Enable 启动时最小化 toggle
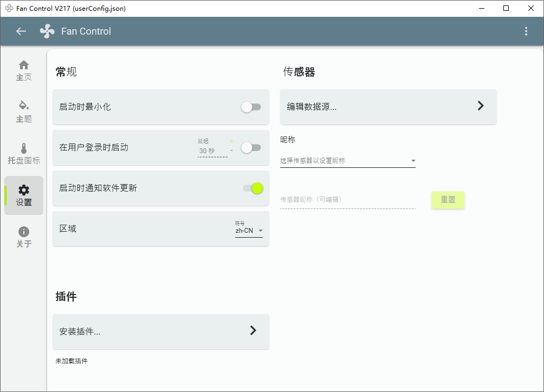 [x=250, y=107]
